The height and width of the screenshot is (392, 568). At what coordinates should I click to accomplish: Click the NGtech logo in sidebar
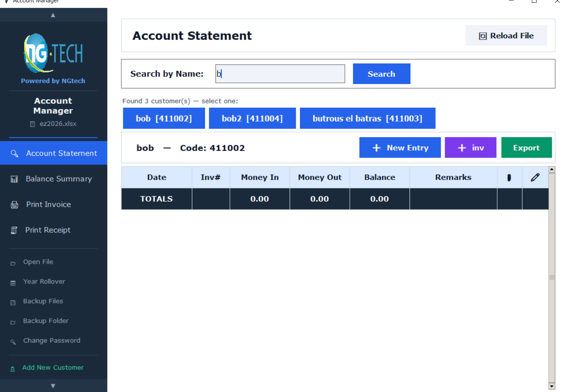53,53
